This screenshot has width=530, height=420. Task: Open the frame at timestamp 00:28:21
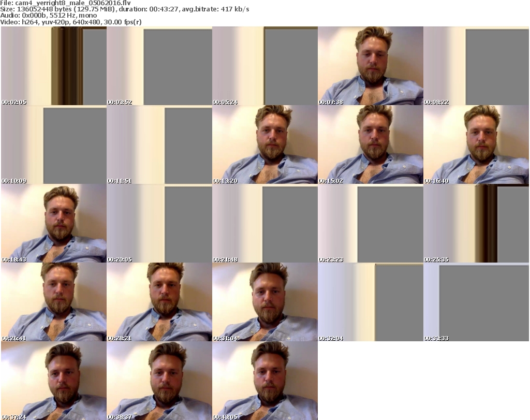tap(159, 302)
